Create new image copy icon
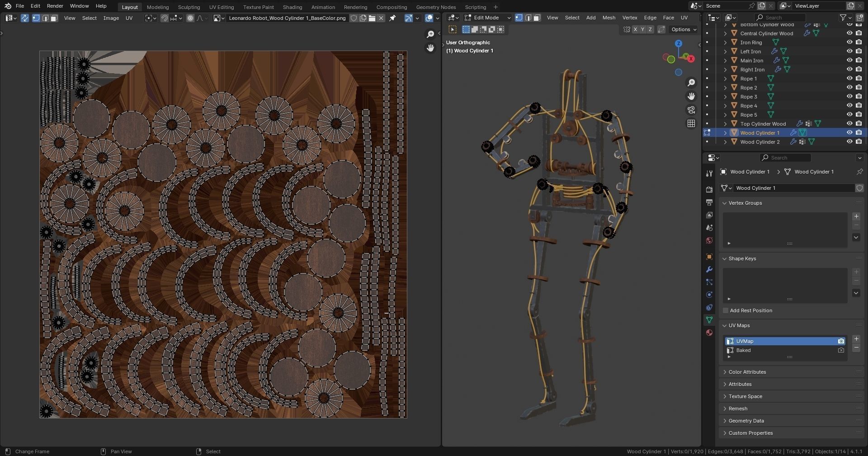 363,18
